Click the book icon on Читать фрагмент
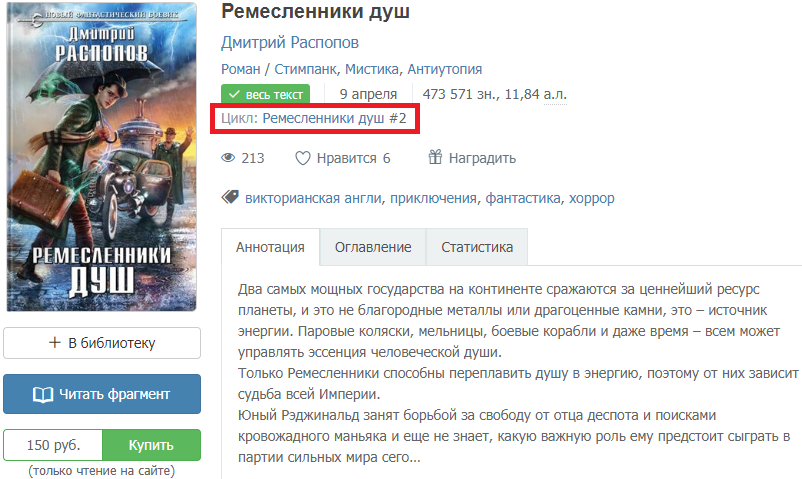This screenshot has height=479, width=802. click(43, 395)
